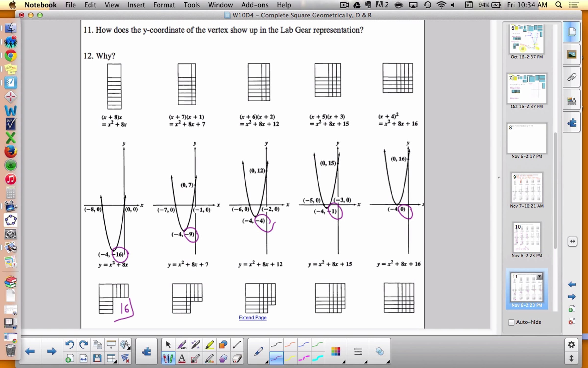Click the Save floppy disk icon
Viewport: 588px width, 368px height.
coord(97,359)
